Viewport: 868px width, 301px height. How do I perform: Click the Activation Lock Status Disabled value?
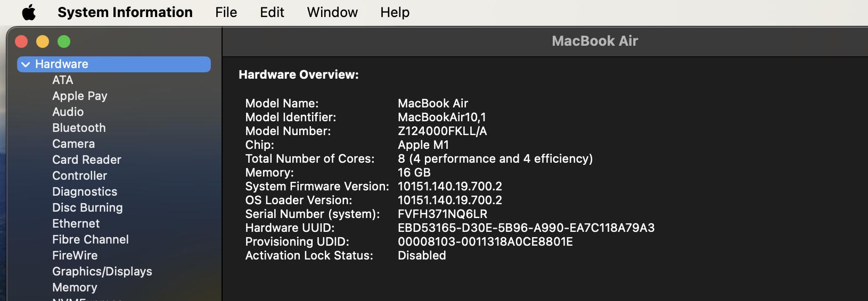(422, 256)
